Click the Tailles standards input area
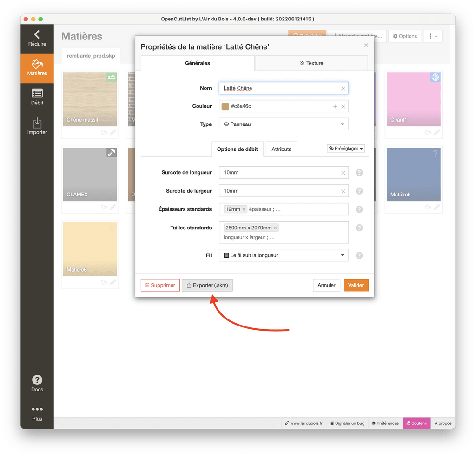The height and width of the screenshot is (456, 476). 284,233
